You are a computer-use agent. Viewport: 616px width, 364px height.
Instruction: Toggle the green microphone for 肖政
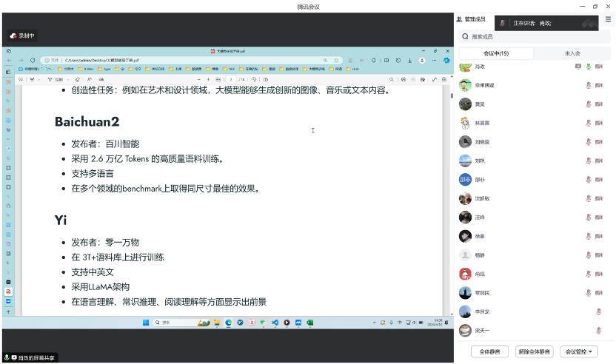point(589,67)
